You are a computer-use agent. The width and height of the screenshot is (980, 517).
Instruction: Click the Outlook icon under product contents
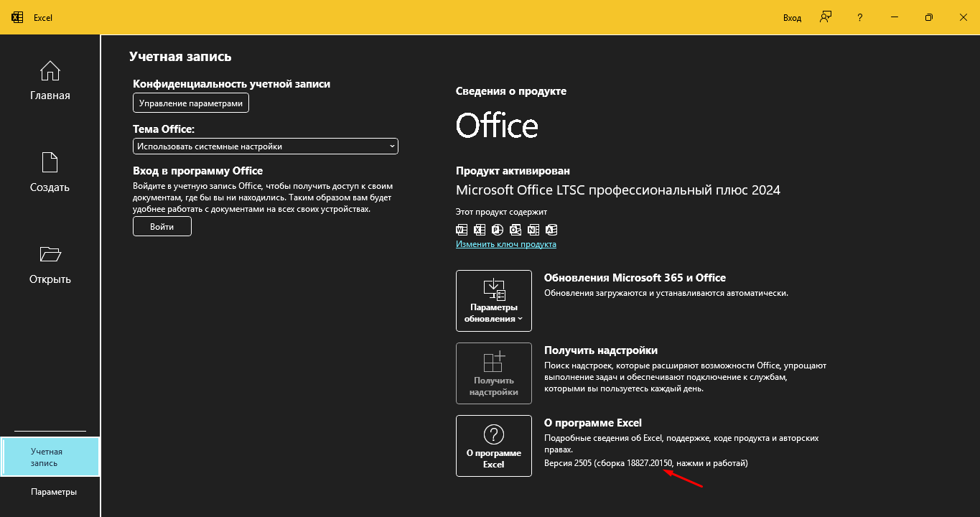click(x=515, y=230)
